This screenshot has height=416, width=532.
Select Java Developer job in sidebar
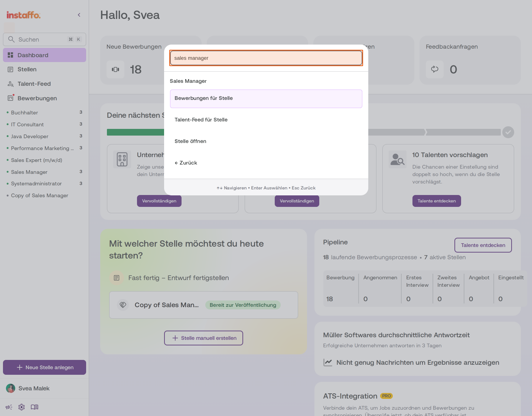coord(45,136)
